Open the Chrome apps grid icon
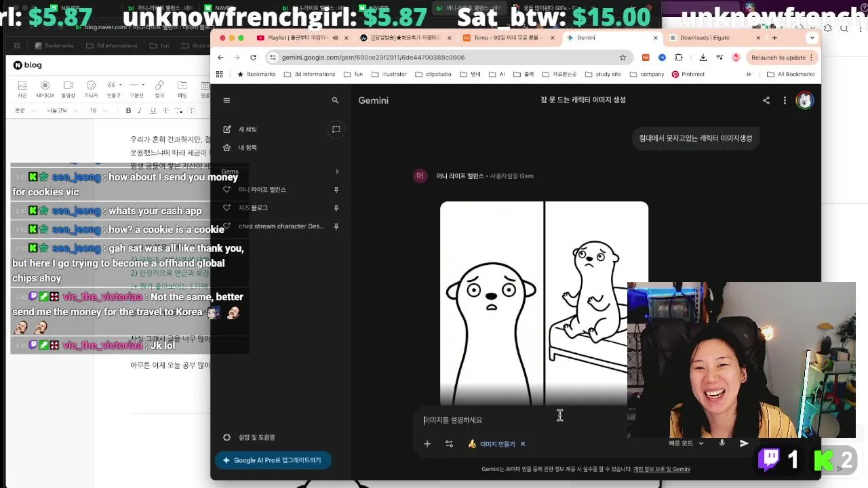 tap(220, 75)
